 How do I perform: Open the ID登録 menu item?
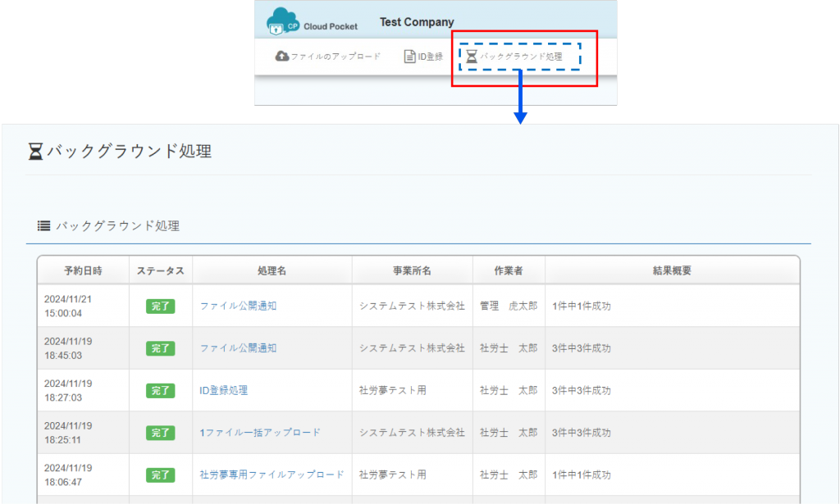pyautogui.click(x=424, y=57)
